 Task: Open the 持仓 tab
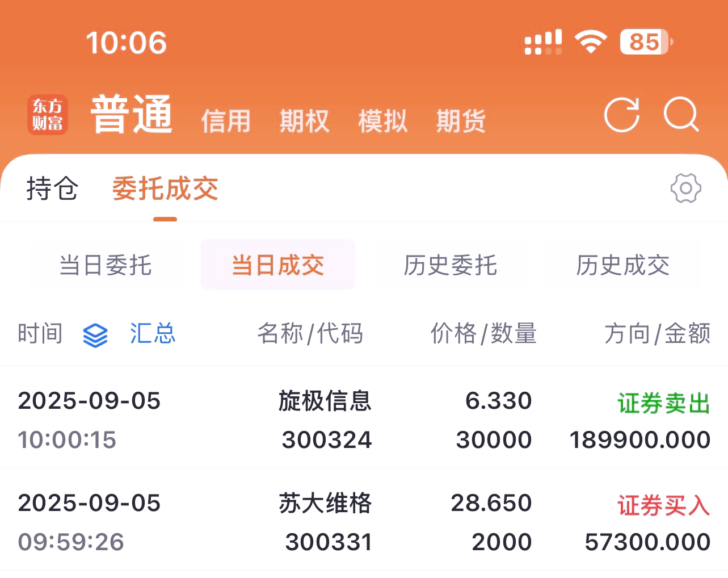pyautogui.click(x=52, y=189)
